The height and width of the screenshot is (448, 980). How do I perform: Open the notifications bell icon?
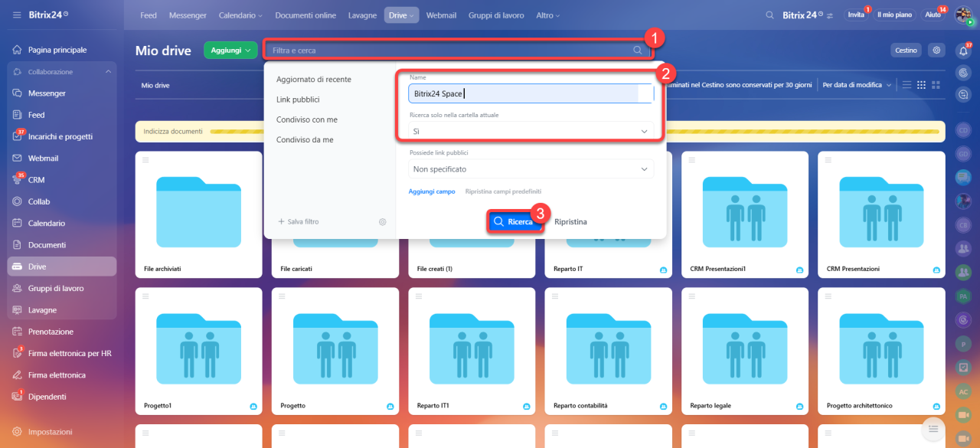(964, 51)
